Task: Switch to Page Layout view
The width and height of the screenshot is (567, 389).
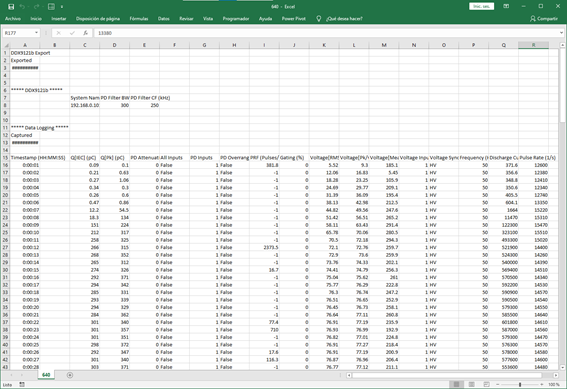Action: [x=472, y=384]
